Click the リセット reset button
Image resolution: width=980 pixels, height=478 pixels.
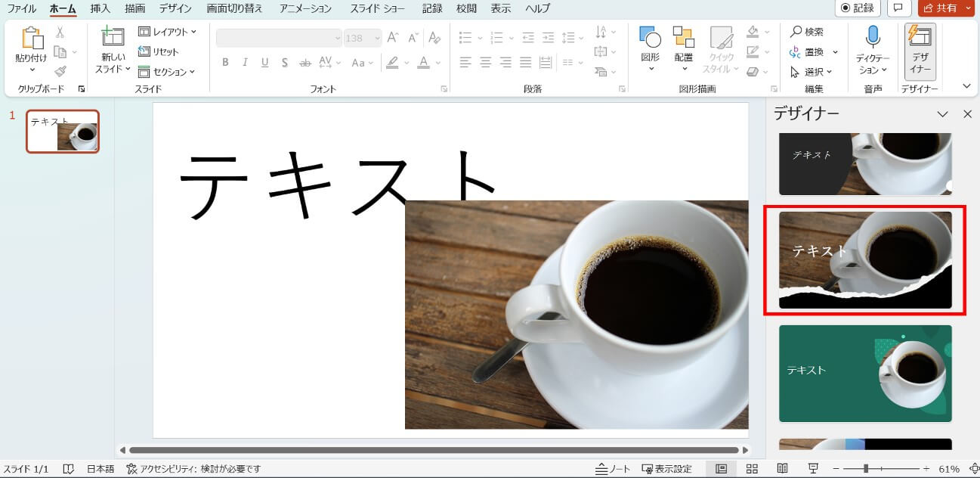[x=159, y=51]
